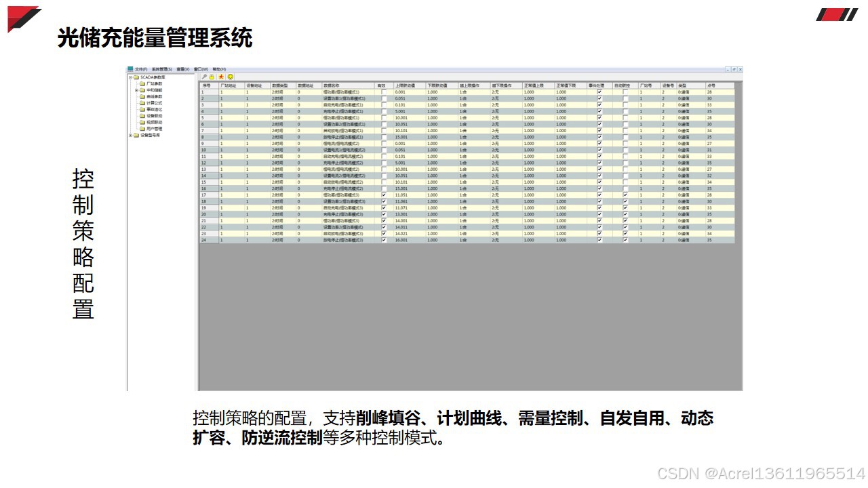Click 越上限操作 cell 1:合 in row 21
868x488 pixels.
[x=475, y=221]
